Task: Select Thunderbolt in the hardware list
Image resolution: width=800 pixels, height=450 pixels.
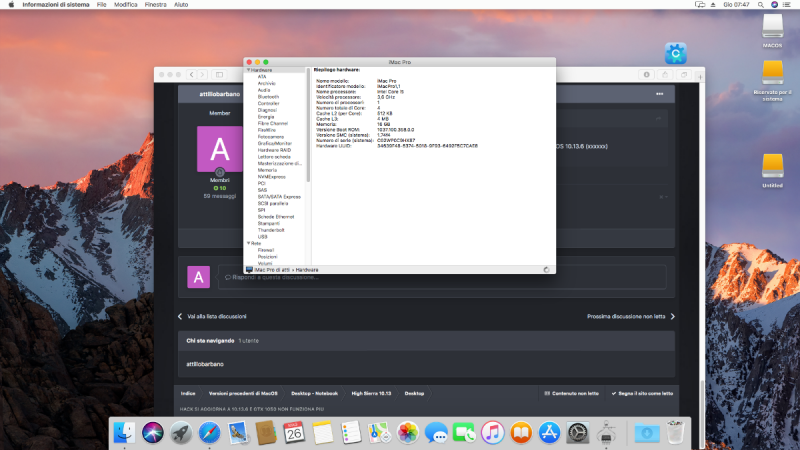Action: [271, 230]
